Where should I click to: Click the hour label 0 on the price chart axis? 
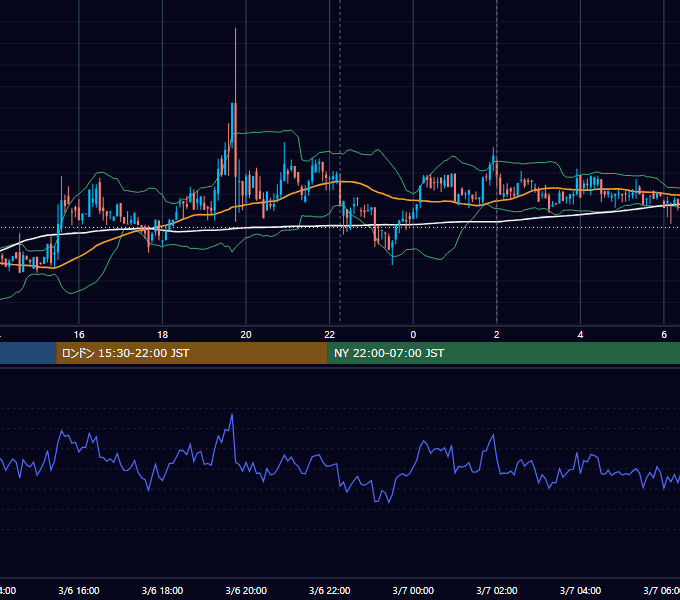(413, 335)
